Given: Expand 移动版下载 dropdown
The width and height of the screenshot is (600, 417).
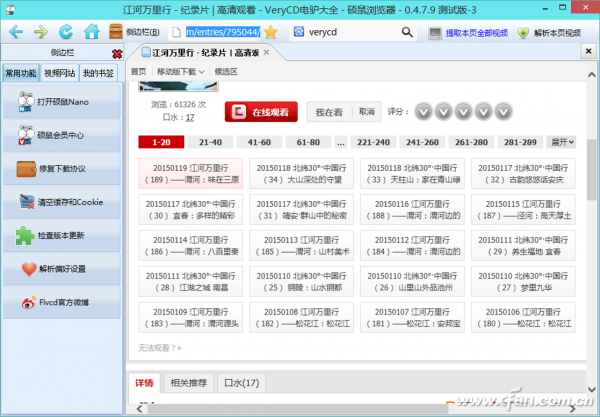Looking at the screenshot, I should point(181,72).
